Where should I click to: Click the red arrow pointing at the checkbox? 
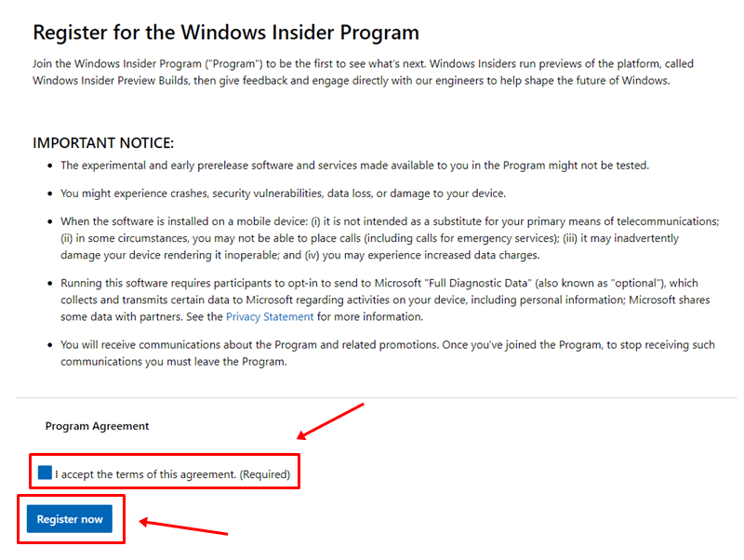330,420
